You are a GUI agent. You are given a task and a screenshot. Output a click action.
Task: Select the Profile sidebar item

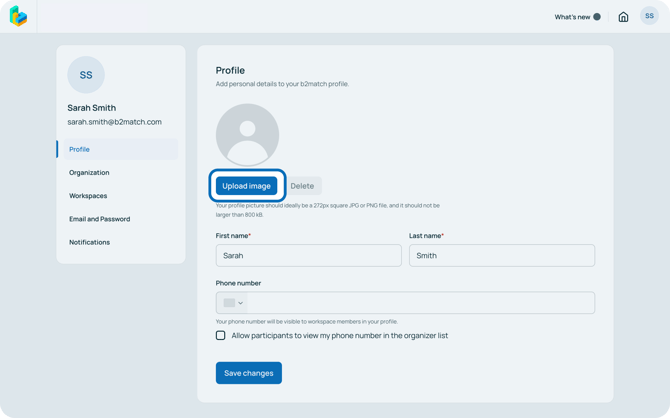(x=80, y=149)
